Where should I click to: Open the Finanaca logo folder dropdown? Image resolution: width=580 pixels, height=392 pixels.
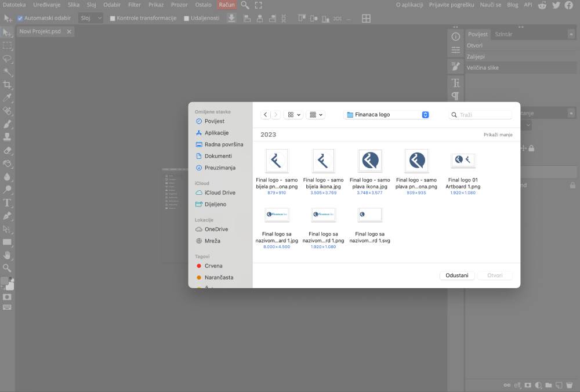click(x=387, y=115)
